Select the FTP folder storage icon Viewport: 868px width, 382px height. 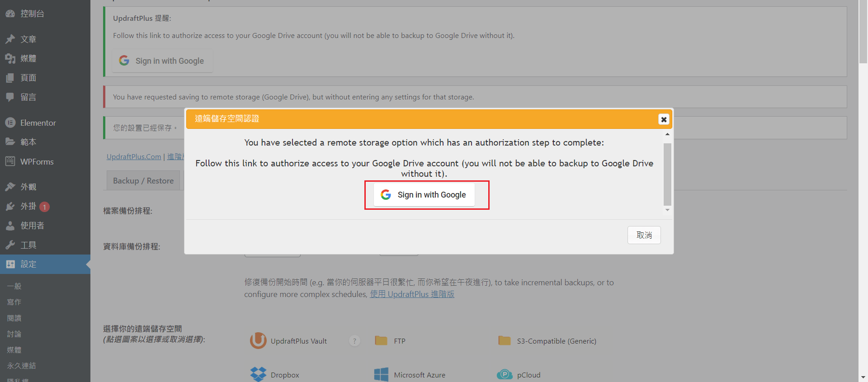(x=381, y=340)
